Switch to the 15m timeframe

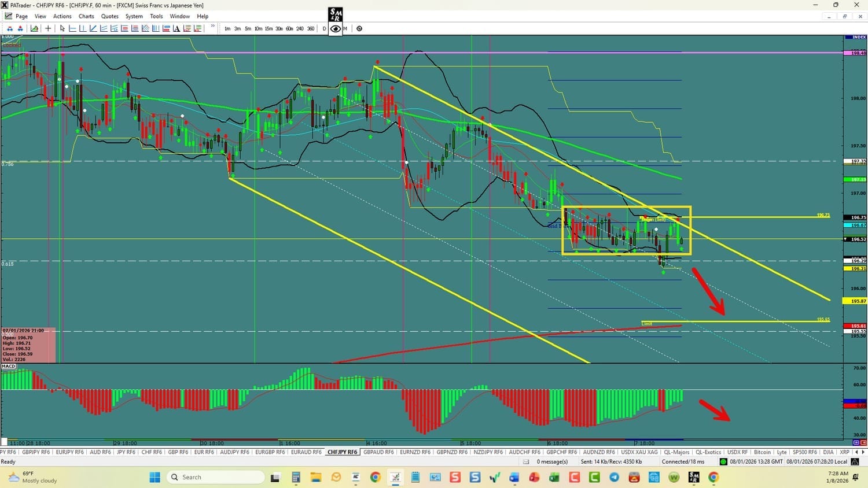pyautogui.click(x=269, y=28)
